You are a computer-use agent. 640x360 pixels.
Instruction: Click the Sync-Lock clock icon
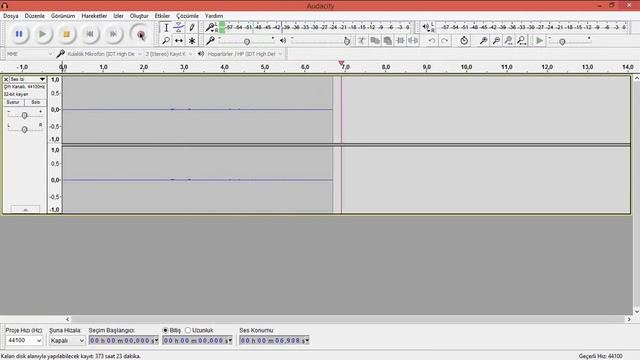tap(464, 40)
